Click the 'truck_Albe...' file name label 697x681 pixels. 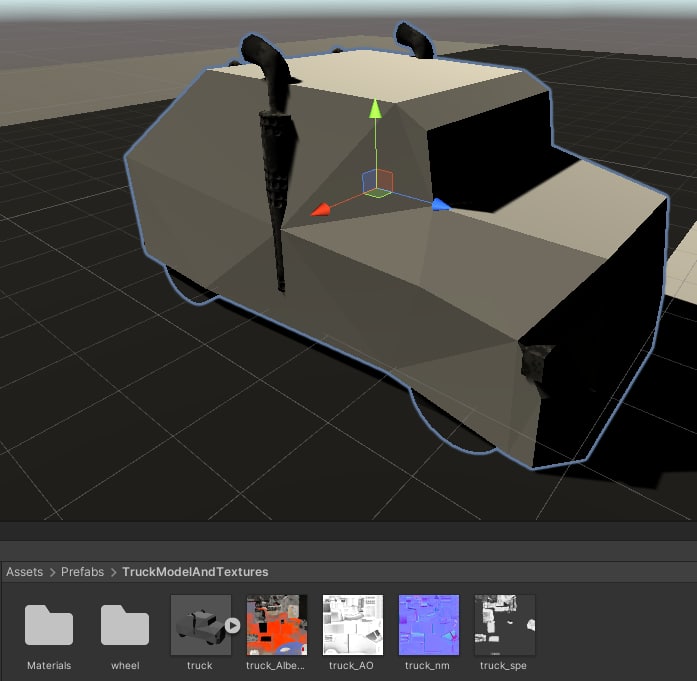pos(275,665)
